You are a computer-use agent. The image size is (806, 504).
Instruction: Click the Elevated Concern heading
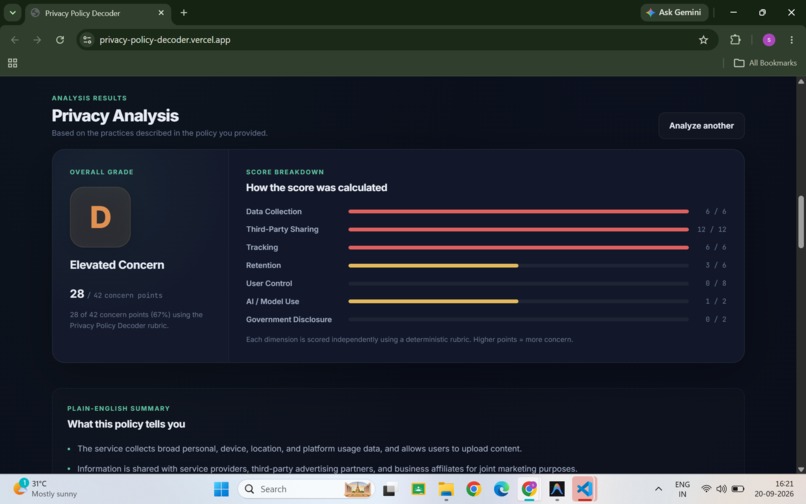(117, 265)
